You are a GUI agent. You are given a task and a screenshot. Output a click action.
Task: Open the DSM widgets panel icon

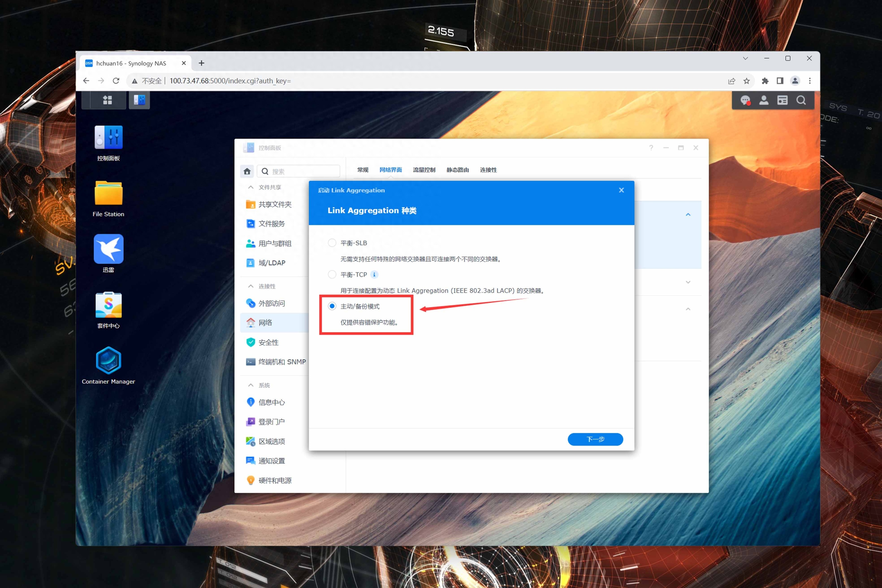pyautogui.click(x=782, y=101)
